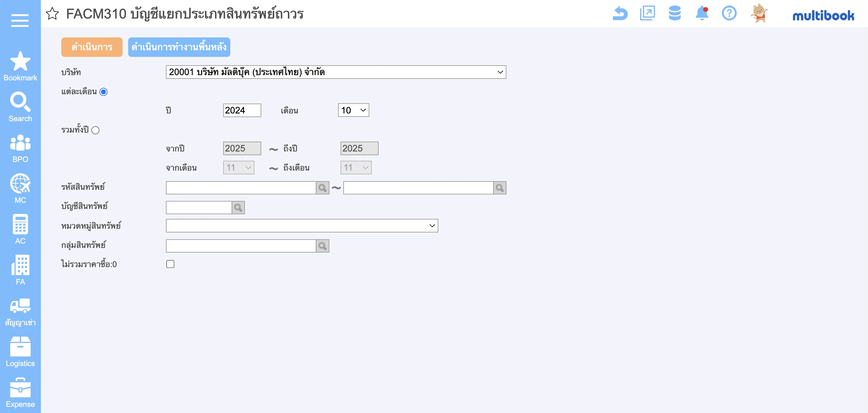Viewport: 868px width, 413px height.
Task: Select the แต่ละเดือน radio button
Action: 103,92
